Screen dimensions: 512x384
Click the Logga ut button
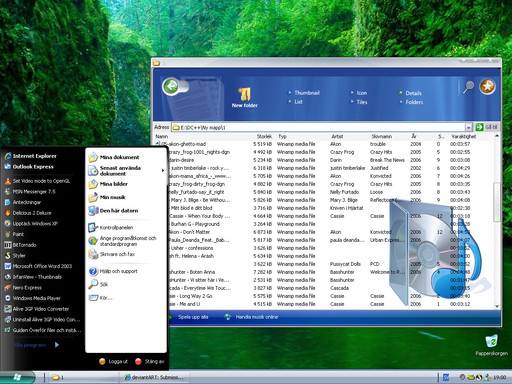point(113,361)
